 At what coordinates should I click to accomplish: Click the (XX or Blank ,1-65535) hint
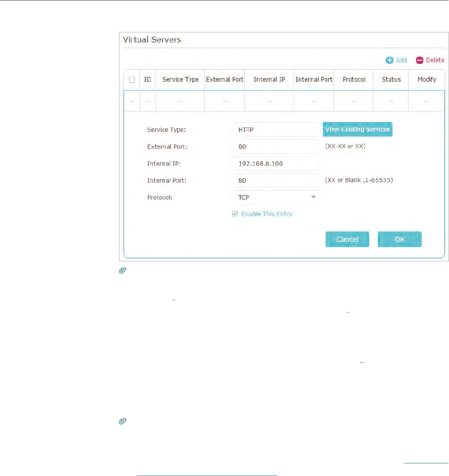tap(359, 180)
